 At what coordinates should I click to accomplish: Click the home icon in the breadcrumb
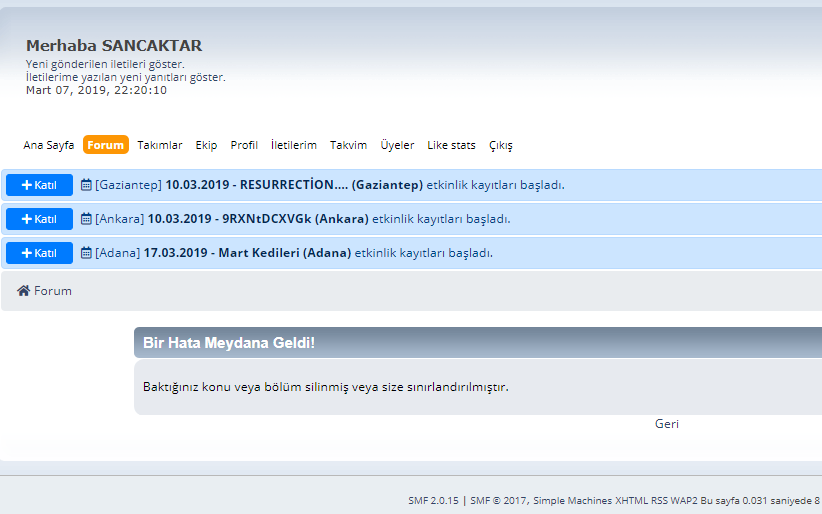pyautogui.click(x=23, y=291)
